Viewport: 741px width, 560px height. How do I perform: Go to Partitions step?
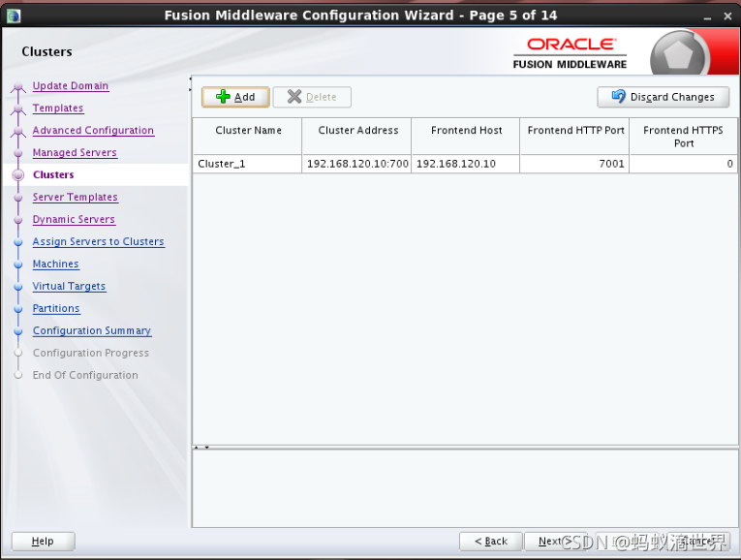[x=56, y=308]
